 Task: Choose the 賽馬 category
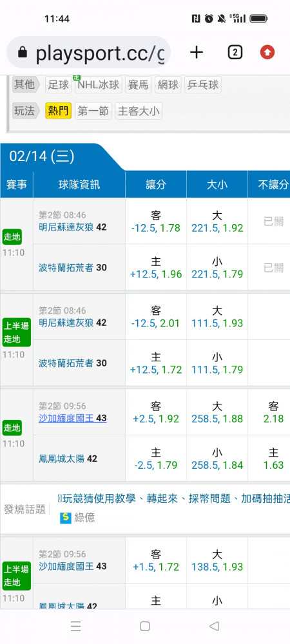point(139,84)
